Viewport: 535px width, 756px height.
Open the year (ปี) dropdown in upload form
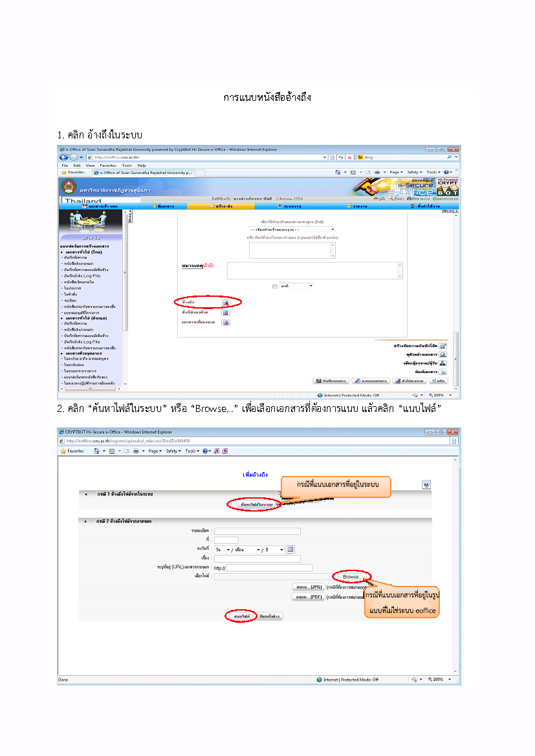click(274, 550)
